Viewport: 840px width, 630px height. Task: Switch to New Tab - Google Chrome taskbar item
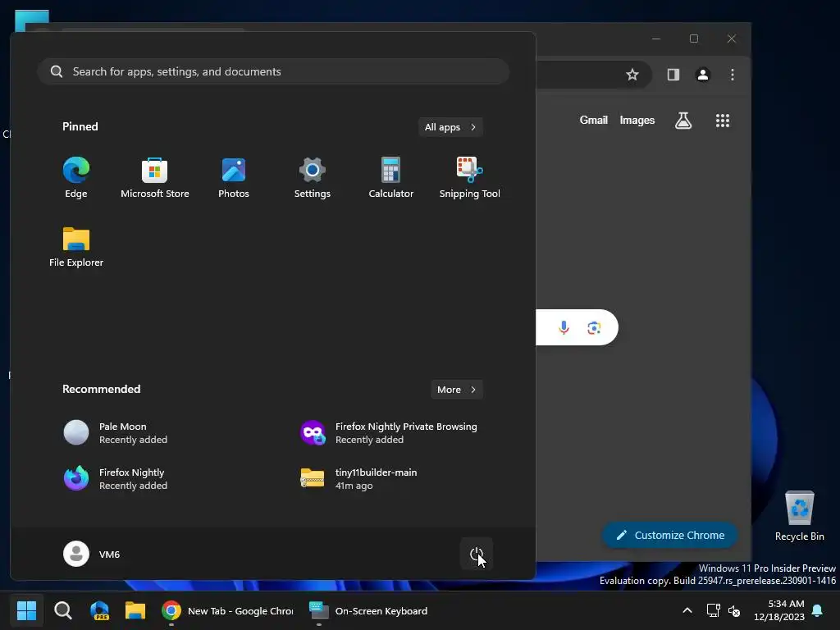228,610
